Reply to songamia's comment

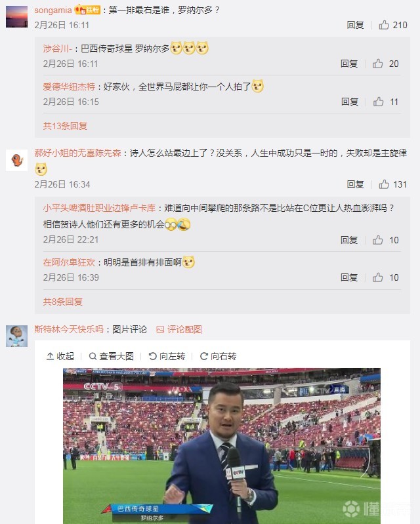(x=355, y=25)
